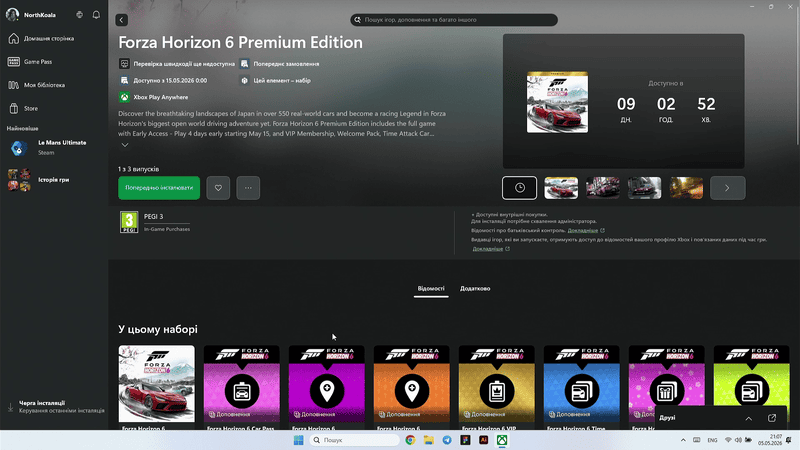Switch to Додатково tab

coord(475,289)
